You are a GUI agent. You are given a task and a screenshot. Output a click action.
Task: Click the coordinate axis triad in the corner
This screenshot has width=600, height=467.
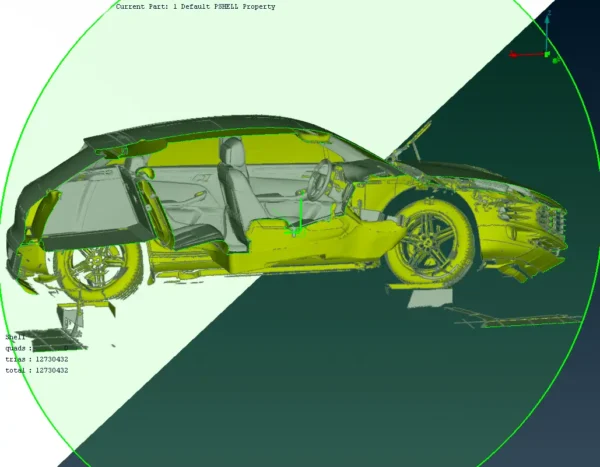535,37
